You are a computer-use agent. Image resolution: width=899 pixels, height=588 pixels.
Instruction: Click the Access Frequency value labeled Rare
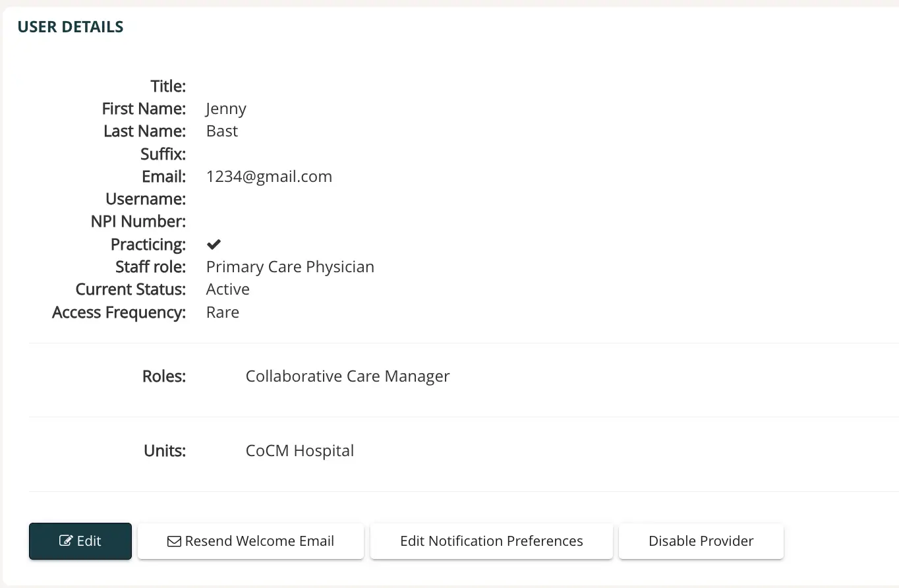tap(223, 312)
